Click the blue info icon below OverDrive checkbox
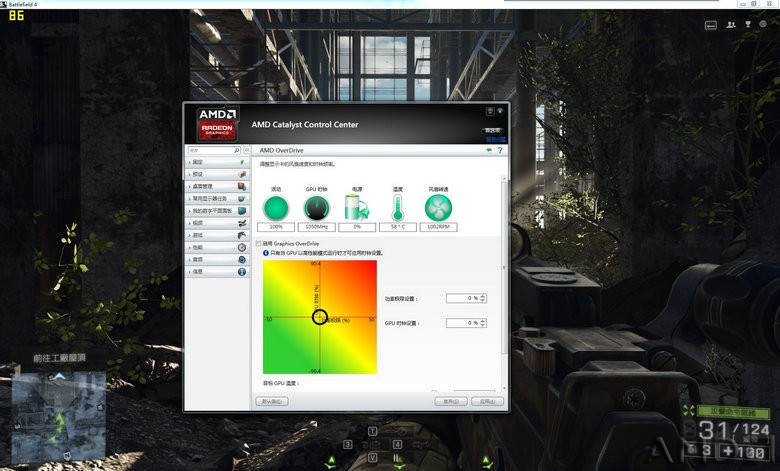This screenshot has width=780, height=471. [x=266, y=253]
